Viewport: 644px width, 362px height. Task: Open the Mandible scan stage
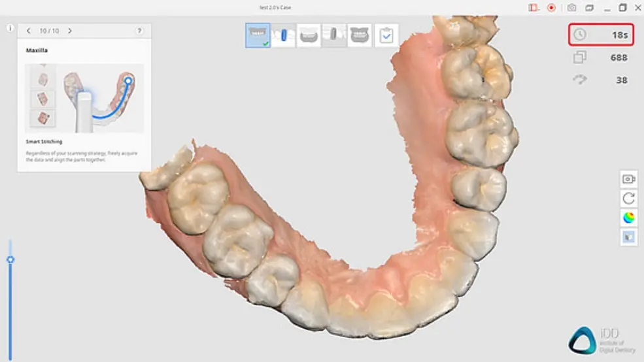point(309,35)
